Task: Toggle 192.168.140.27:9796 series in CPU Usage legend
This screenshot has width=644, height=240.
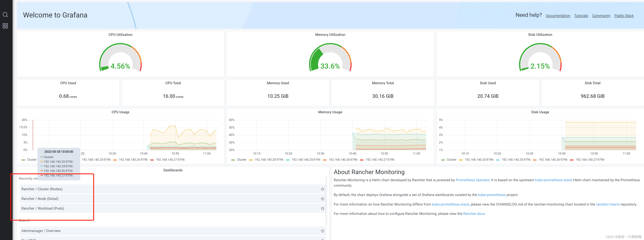Action: coord(170,160)
